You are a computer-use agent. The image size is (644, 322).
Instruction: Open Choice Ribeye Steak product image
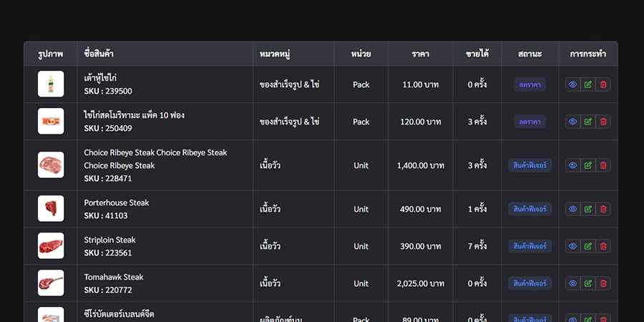tap(51, 165)
